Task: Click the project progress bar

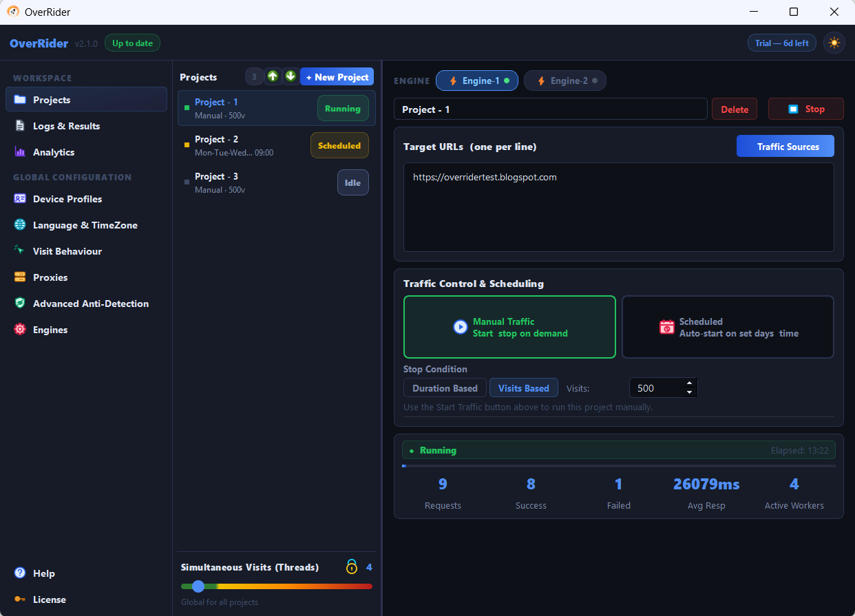Action: click(x=619, y=466)
